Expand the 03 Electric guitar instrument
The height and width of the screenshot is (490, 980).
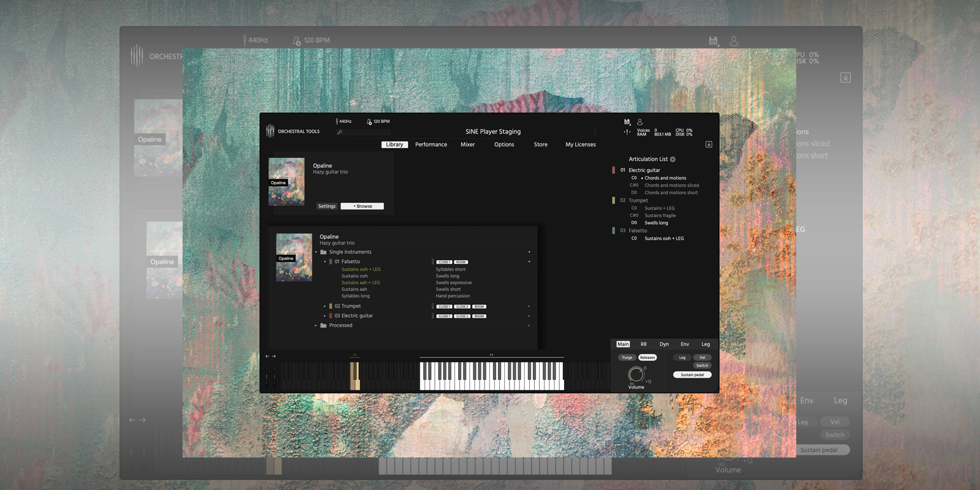coord(325,316)
